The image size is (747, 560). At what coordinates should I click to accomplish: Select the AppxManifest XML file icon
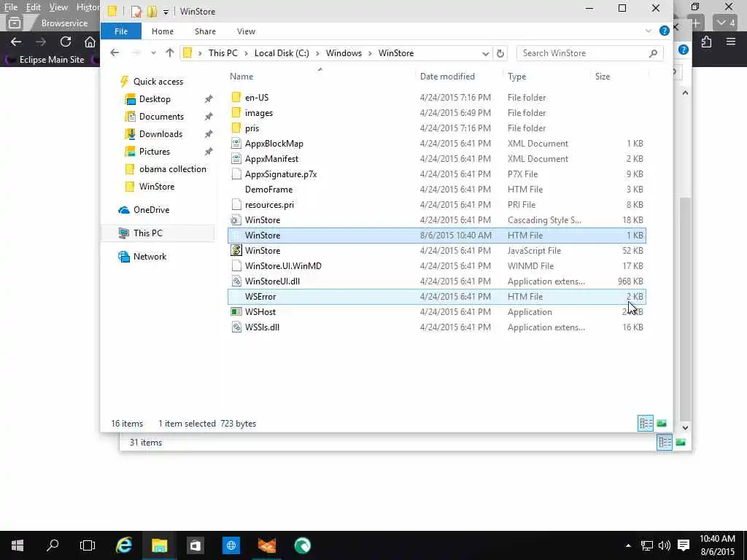pos(236,158)
